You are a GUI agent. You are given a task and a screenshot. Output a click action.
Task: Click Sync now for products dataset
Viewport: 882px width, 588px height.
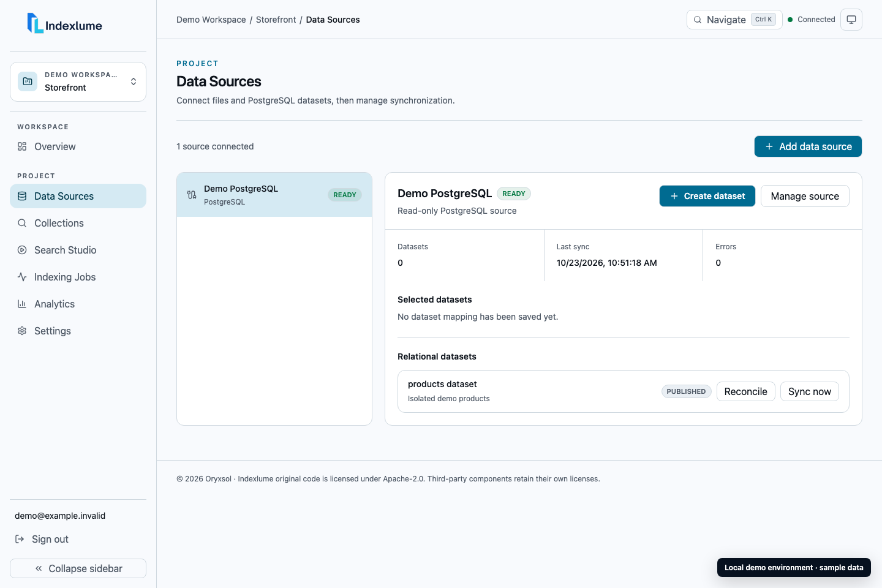810,391
